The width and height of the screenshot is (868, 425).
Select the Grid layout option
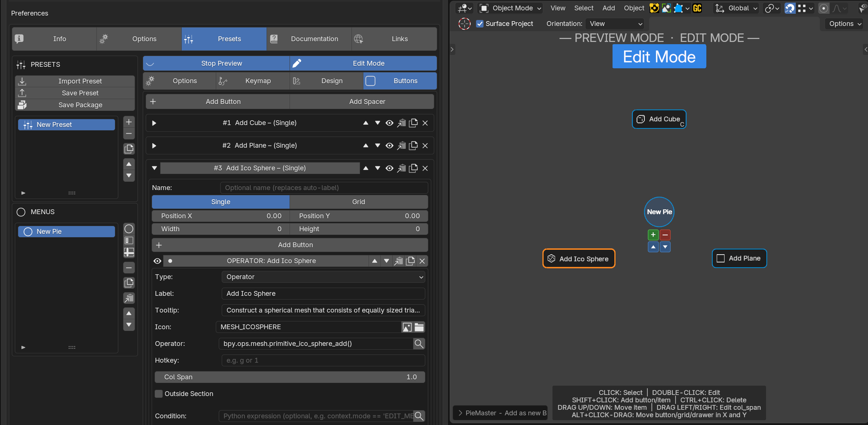[359, 202]
